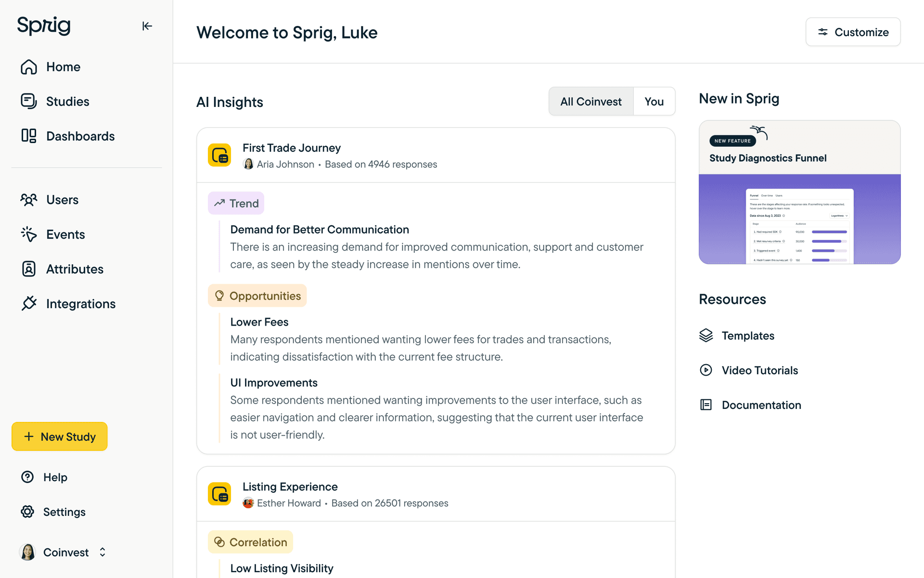Open the Customize options button
This screenshot has height=578, width=924.
(x=853, y=32)
